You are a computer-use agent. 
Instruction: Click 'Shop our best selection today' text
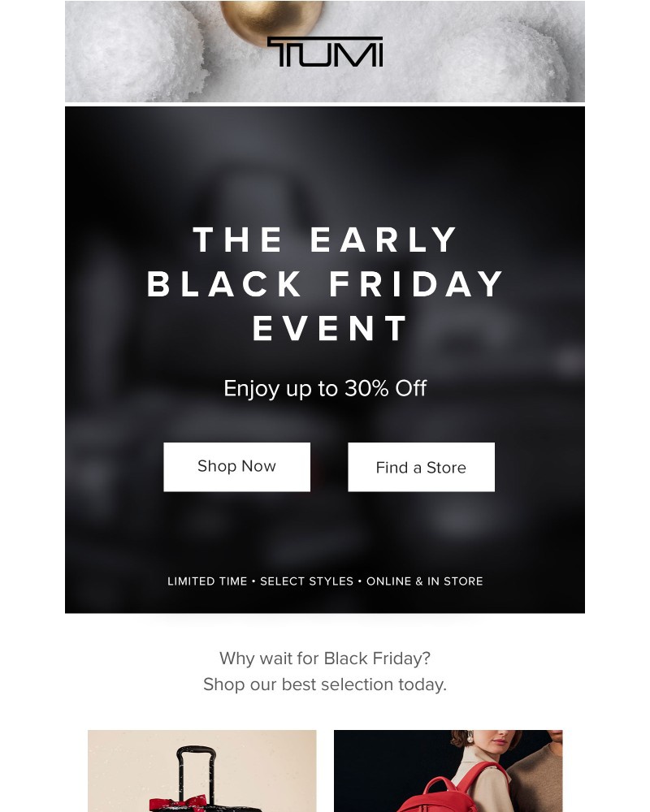tap(325, 685)
